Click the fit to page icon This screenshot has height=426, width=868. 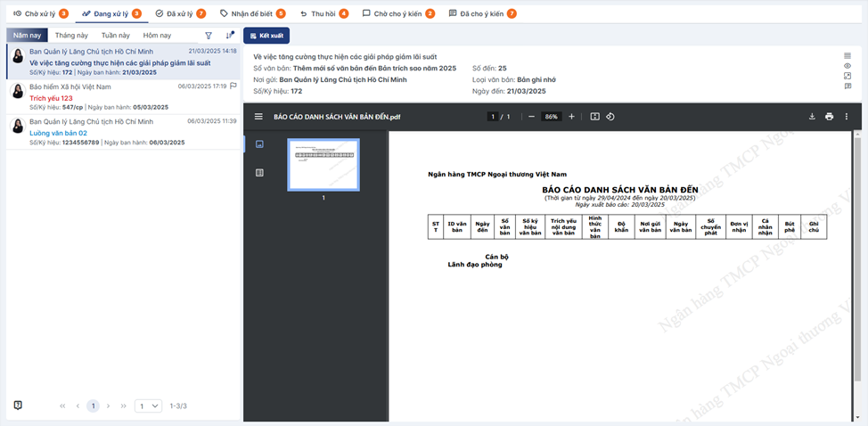click(595, 117)
